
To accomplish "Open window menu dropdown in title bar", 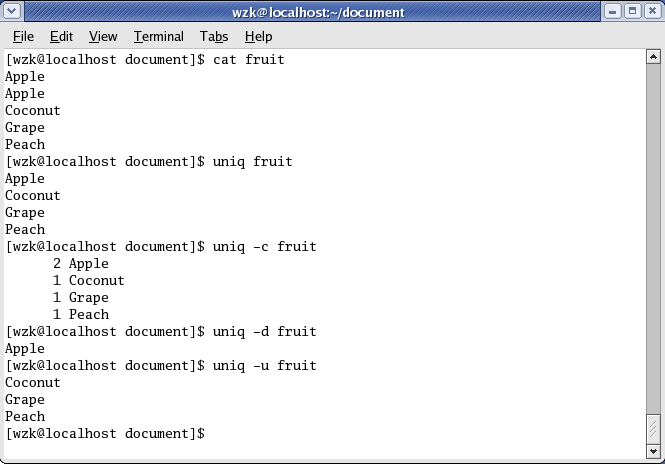I will tap(11, 11).
